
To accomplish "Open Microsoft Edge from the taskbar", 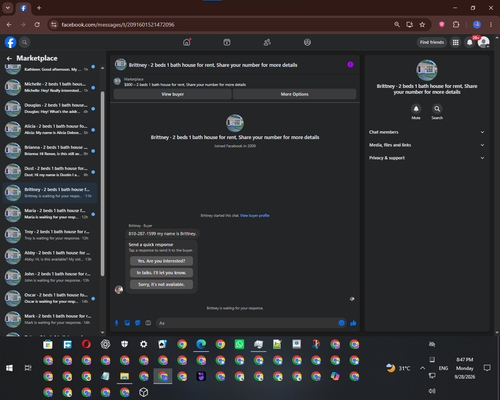I will pos(201,344).
